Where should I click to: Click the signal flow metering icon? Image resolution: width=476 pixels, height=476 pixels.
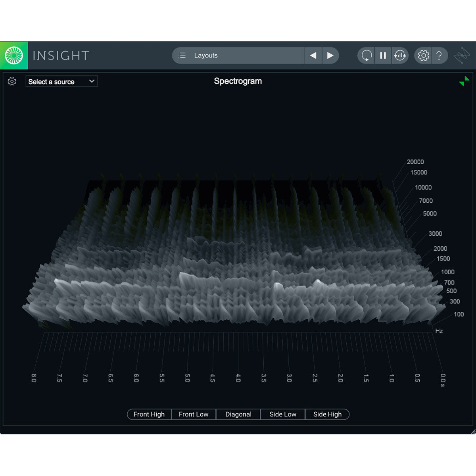[400, 55]
